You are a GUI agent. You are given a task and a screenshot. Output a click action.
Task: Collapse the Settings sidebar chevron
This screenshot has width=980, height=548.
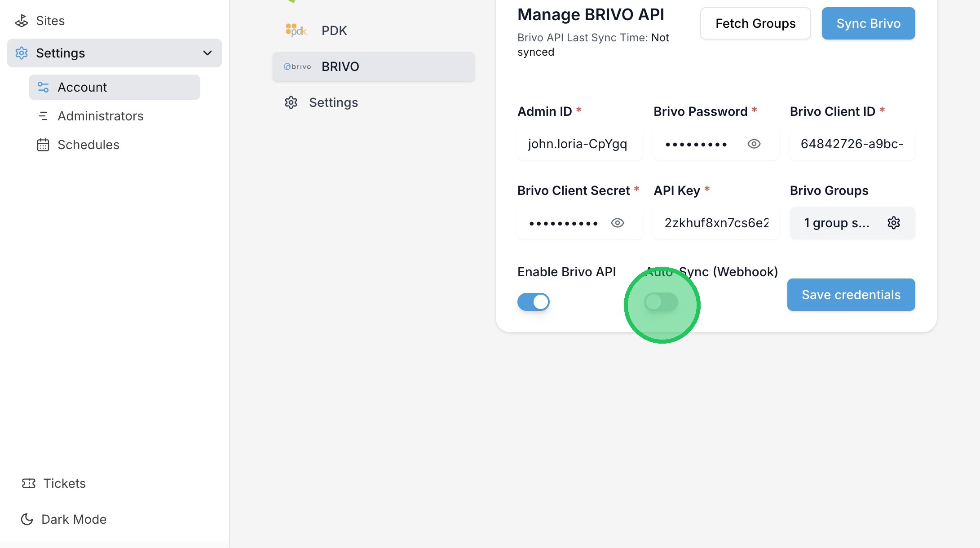coord(207,53)
